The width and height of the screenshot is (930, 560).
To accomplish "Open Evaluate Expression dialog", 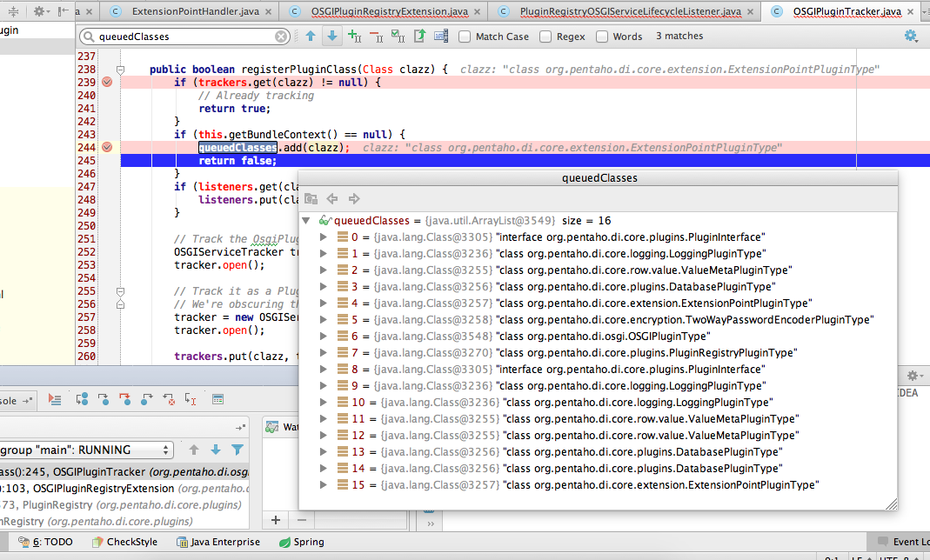I will pos(217,399).
